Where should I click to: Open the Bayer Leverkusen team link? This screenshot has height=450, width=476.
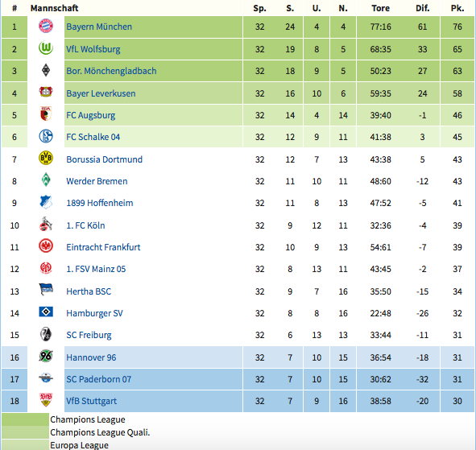(x=101, y=93)
